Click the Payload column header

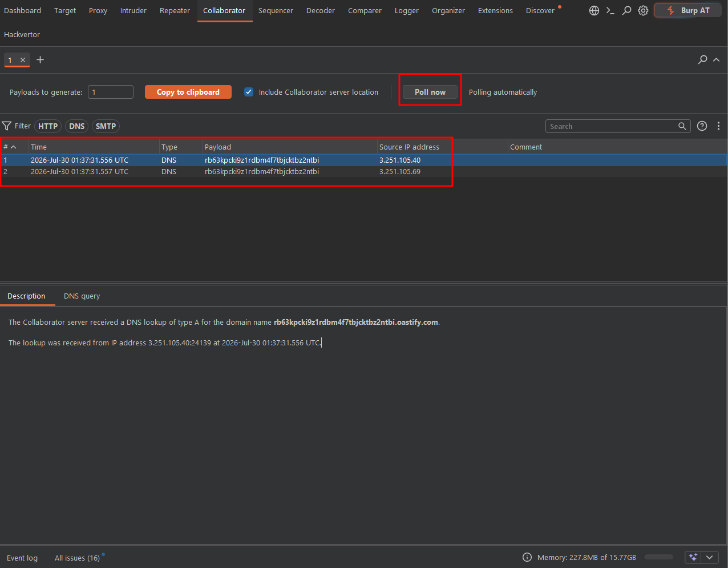[x=289, y=147]
